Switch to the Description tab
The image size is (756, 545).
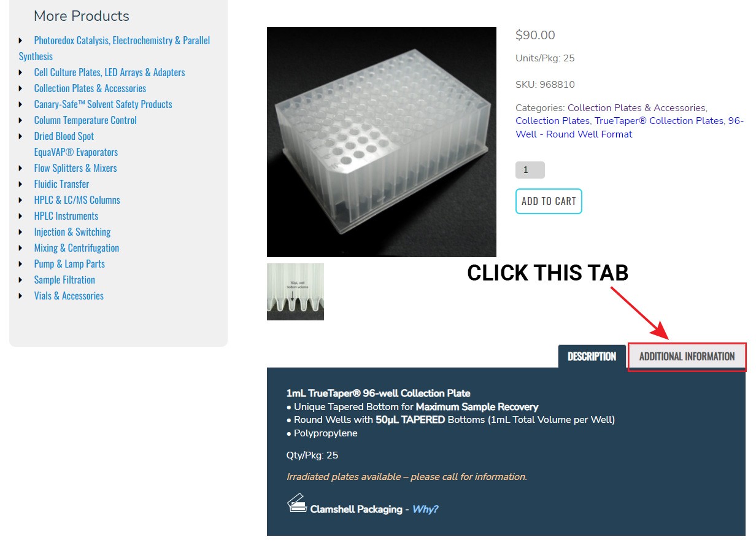point(592,357)
